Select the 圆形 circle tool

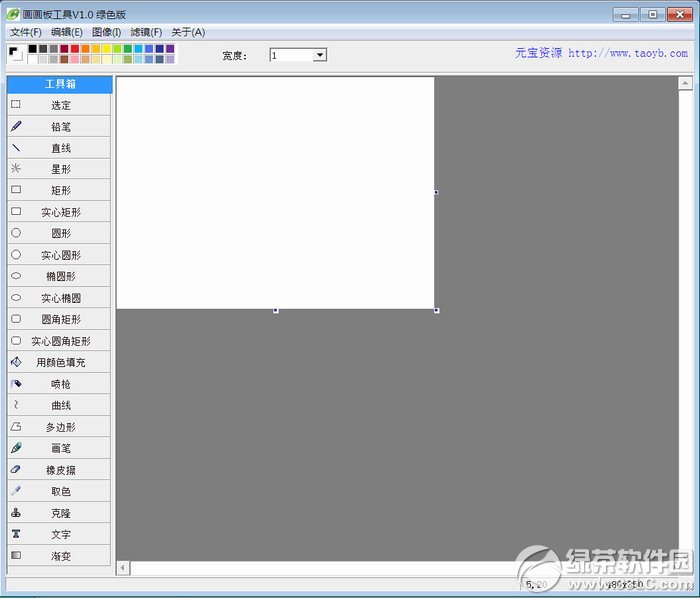59,233
